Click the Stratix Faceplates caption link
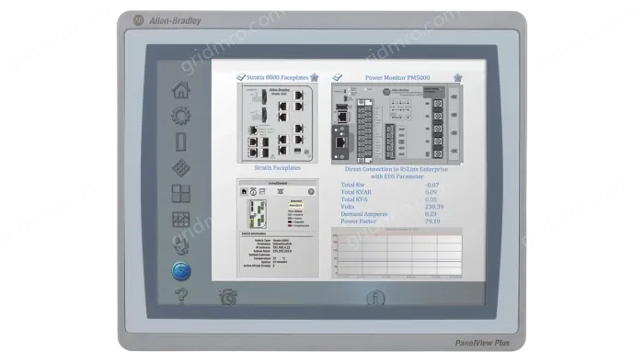Image resolution: width=644 pixels, height=362 pixels. point(278,167)
